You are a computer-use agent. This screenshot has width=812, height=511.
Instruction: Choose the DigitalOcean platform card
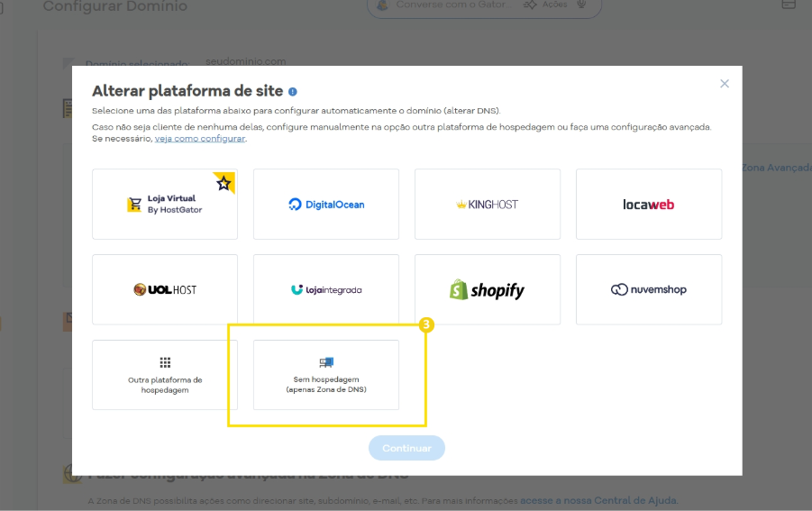pos(326,205)
